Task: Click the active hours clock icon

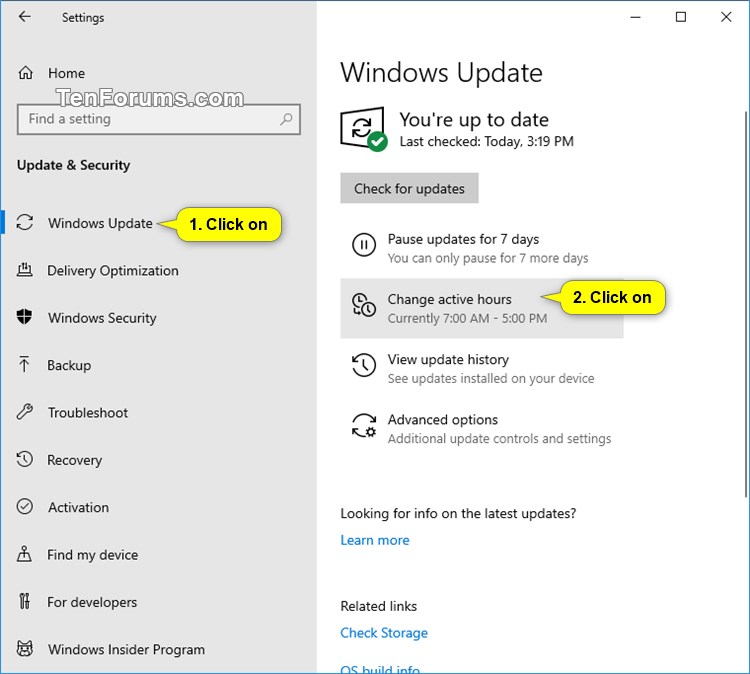Action: point(364,305)
